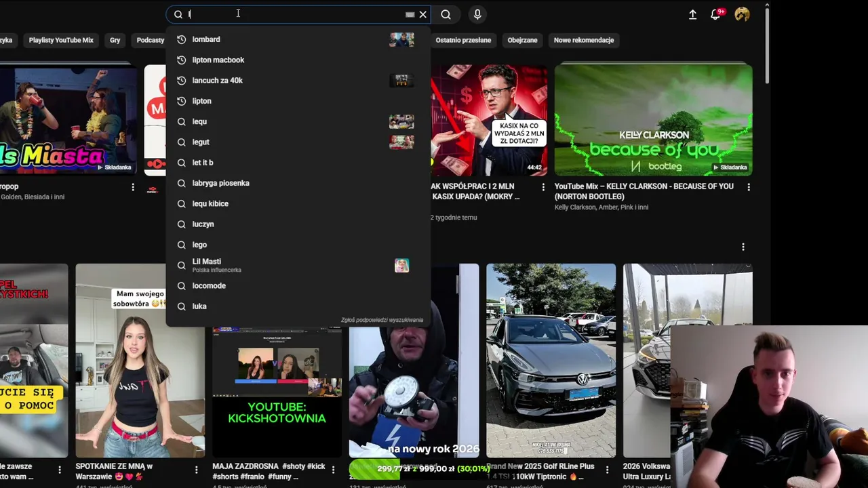Image resolution: width=868 pixels, height=488 pixels.
Task: Open more options for 'SPOTKANIE ZE MNĄ' short
Action: [197, 470]
